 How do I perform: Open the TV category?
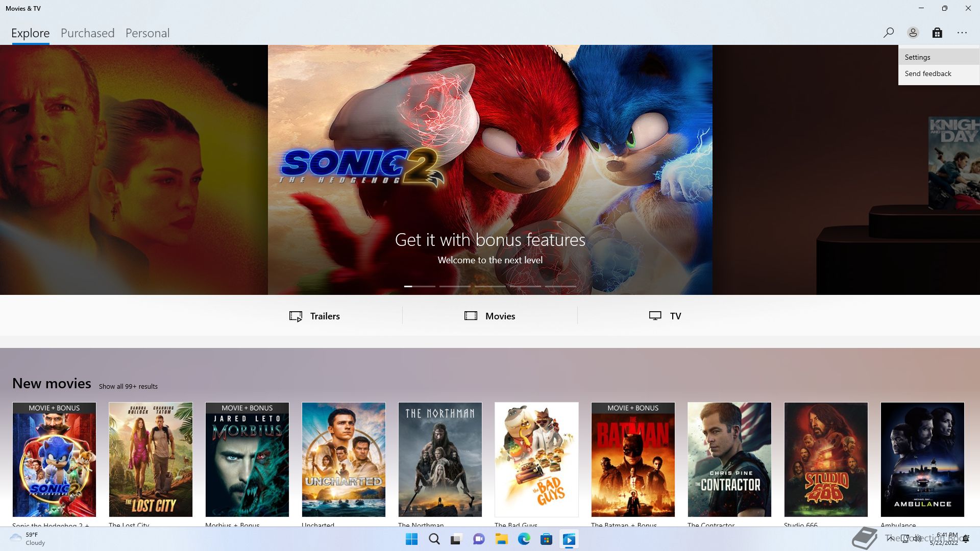pyautogui.click(x=665, y=316)
